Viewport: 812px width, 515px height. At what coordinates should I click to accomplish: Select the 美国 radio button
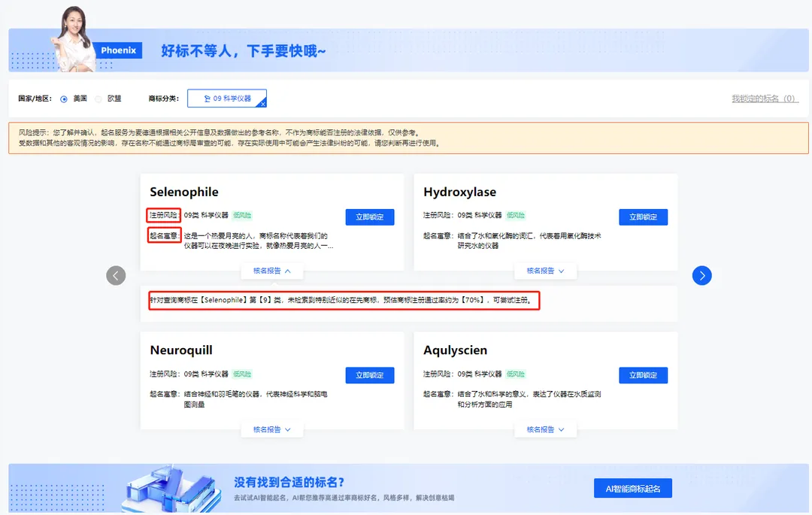pos(64,98)
